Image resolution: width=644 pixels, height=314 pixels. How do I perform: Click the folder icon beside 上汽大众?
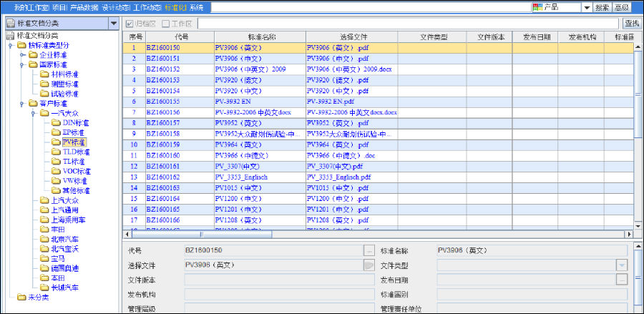click(x=44, y=201)
